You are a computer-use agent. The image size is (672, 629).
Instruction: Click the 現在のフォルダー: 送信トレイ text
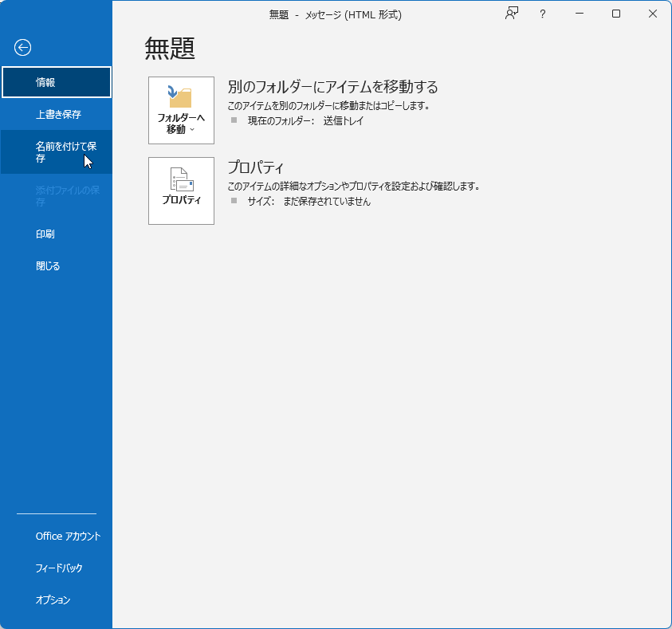click(x=305, y=121)
